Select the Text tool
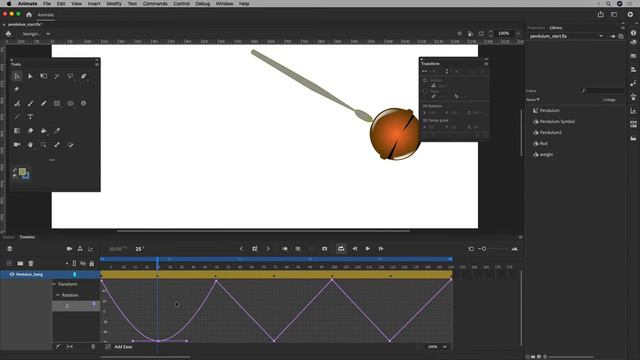This screenshot has height=360, width=640. [30, 117]
